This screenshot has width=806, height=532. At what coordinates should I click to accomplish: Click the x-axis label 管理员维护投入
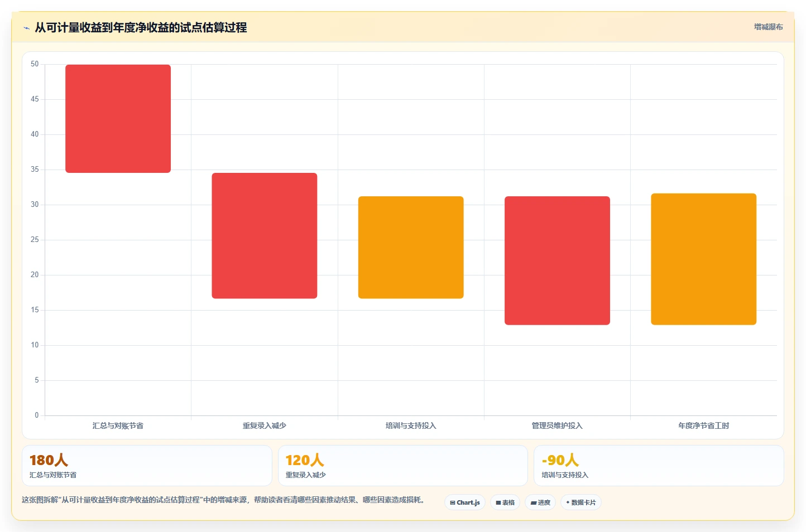(x=557, y=425)
